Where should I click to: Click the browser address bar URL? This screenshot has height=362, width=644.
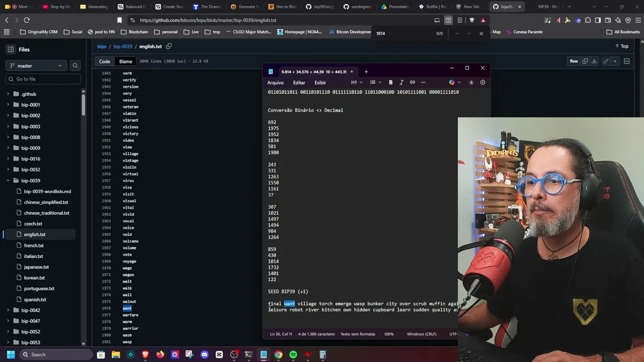point(208,20)
